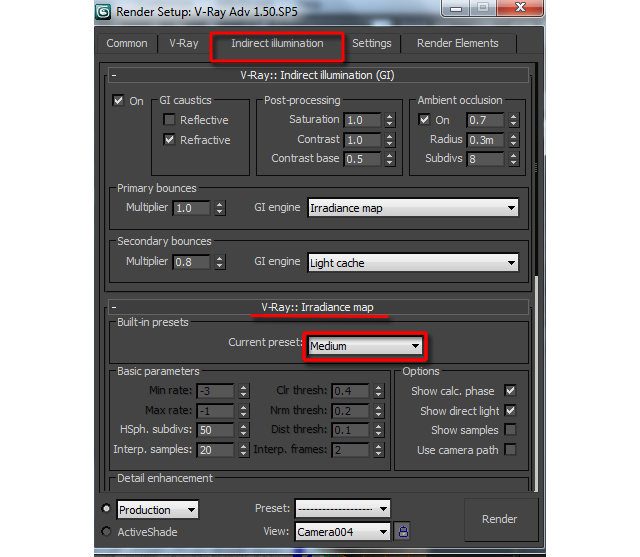
Task: Click the Nrm thresh field showing 0.2
Action: pyautogui.click(x=351, y=411)
